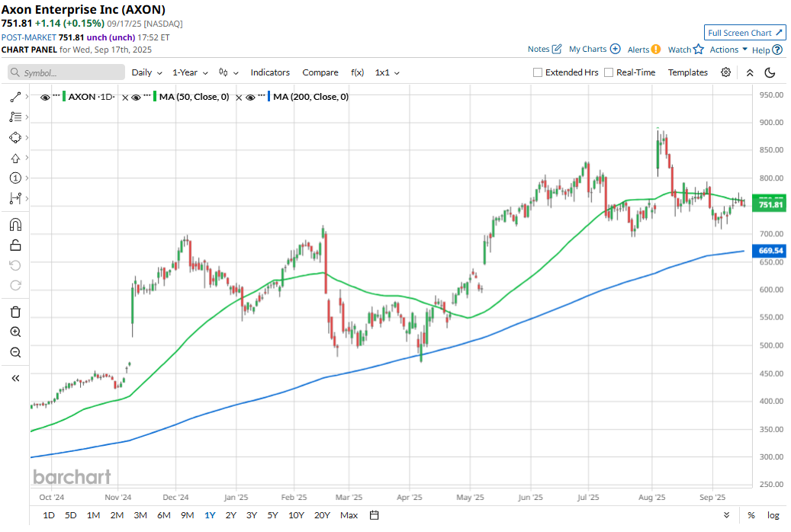791x532 pixels.
Task: Select the 5Y time range
Action: (272, 515)
